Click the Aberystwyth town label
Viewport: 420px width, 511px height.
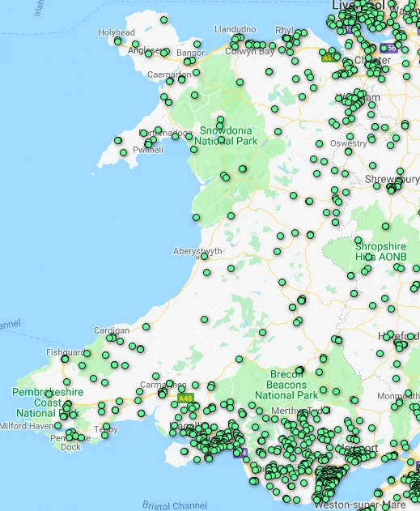(197, 251)
